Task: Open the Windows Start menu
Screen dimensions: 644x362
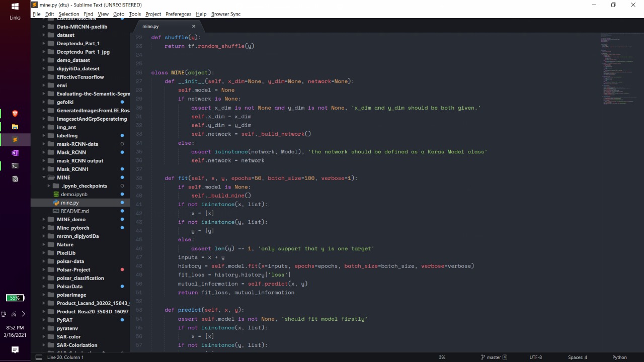Action: (x=15, y=6)
